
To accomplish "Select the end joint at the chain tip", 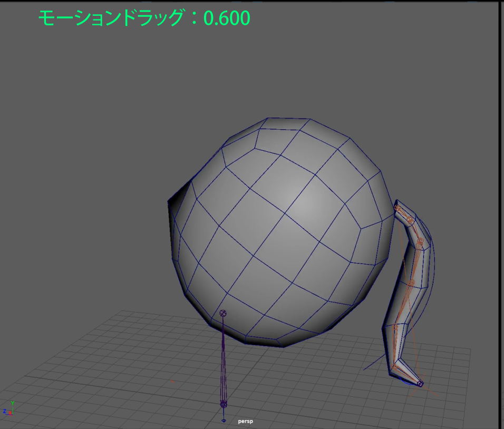I will point(420,384).
